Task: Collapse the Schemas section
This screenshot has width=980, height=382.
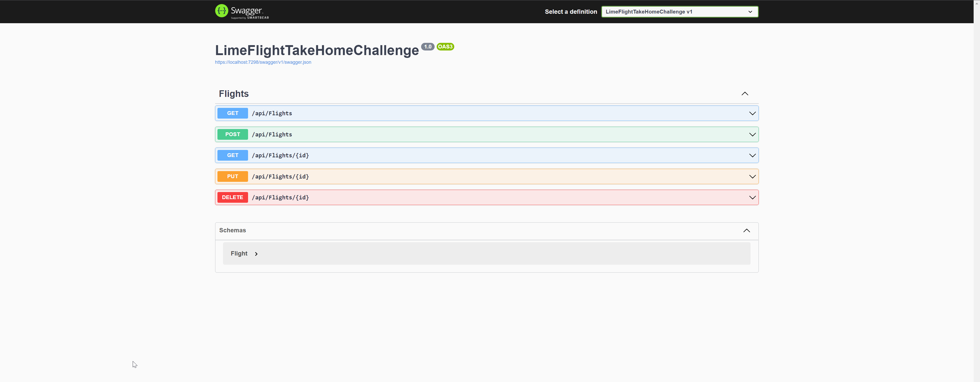Action: coord(746,230)
